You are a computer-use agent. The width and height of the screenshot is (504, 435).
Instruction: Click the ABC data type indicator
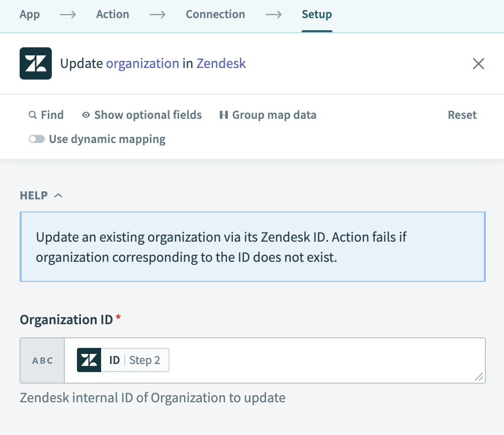pos(42,359)
